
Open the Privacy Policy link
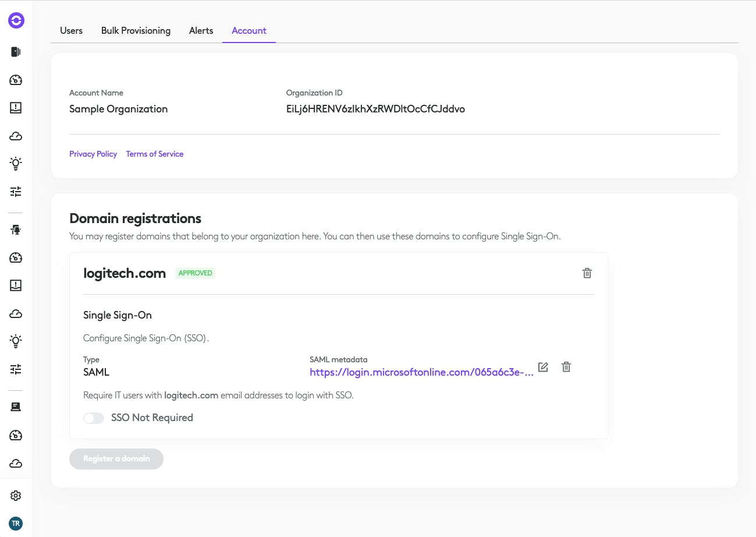(93, 154)
